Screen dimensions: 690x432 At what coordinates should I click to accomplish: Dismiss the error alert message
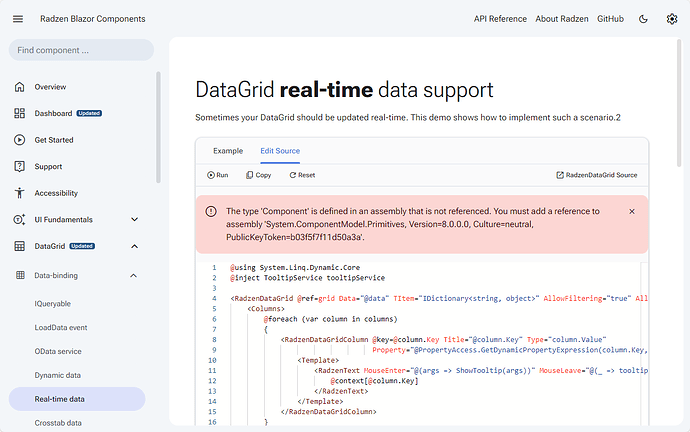coord(632,212)
